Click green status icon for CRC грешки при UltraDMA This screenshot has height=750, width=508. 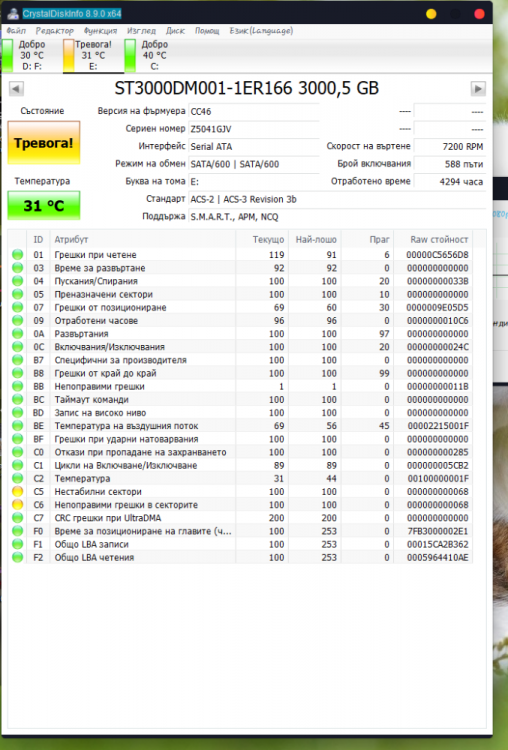[x=18, y=518]
